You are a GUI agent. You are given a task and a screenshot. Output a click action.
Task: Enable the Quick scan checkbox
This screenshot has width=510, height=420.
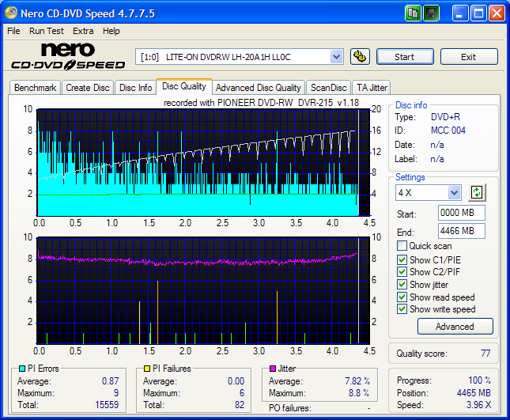click(x=402, y=246)
